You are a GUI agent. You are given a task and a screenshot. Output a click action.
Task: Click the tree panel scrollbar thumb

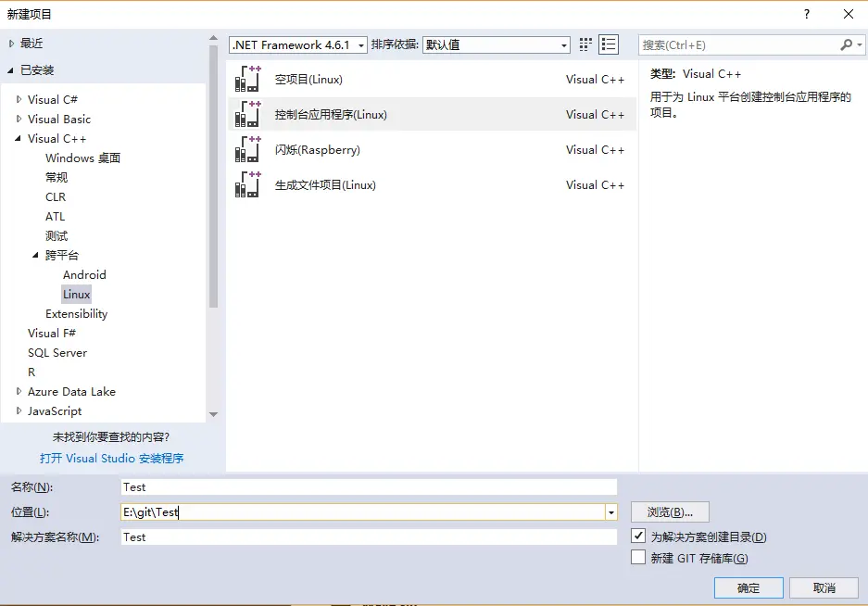pyautogui.click(x=214, y=176)
